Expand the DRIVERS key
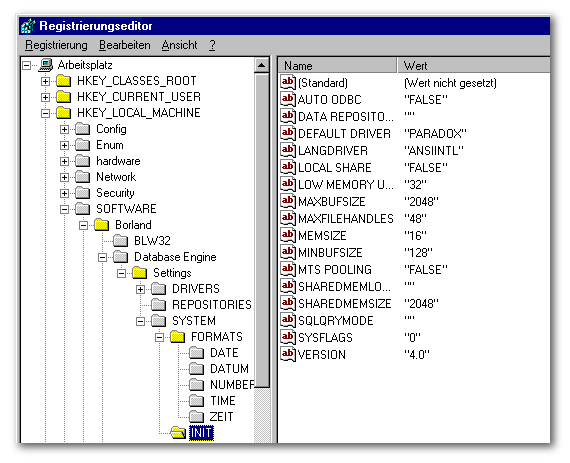570x463 pixels. [140, 289]
